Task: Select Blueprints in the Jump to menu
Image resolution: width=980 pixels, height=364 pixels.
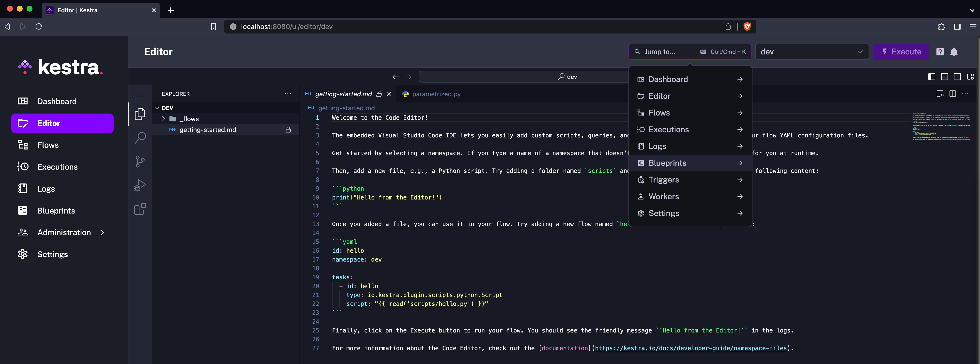Action: click(690, 163)
